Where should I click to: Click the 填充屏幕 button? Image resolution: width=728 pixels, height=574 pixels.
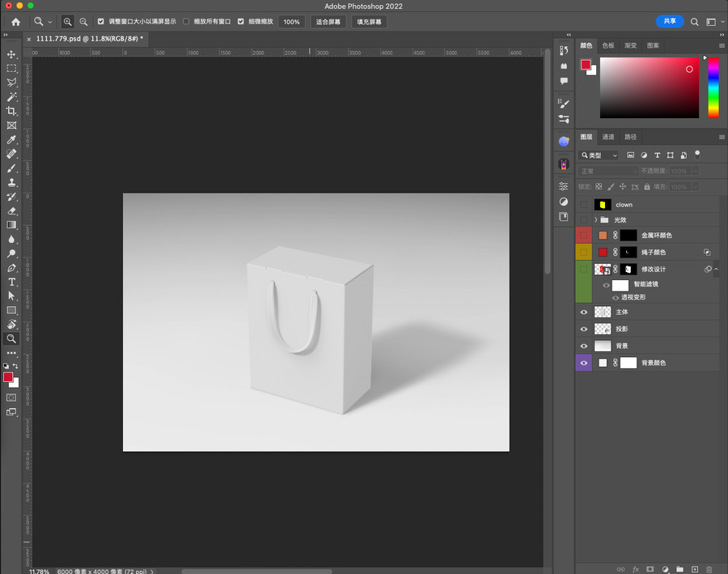coord(369,22)
